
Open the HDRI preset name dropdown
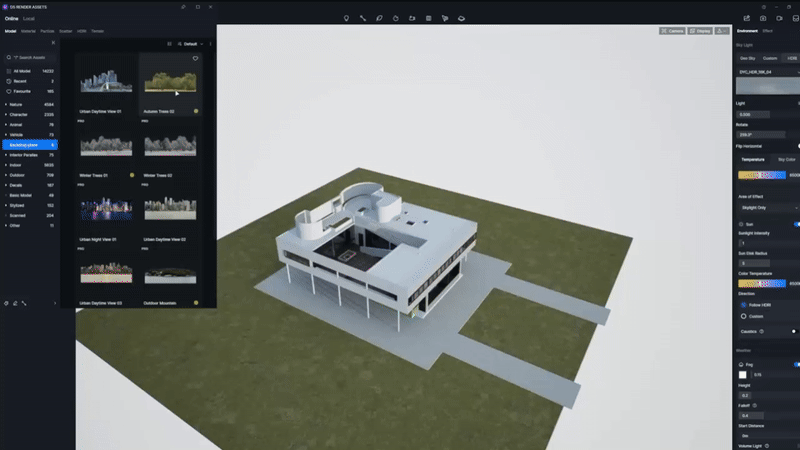point(768,72)
